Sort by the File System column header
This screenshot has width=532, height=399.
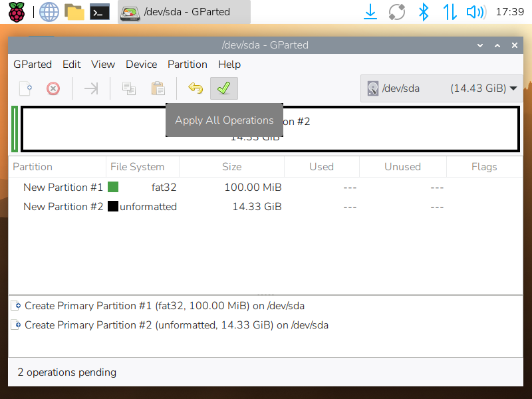pos(137,167)
